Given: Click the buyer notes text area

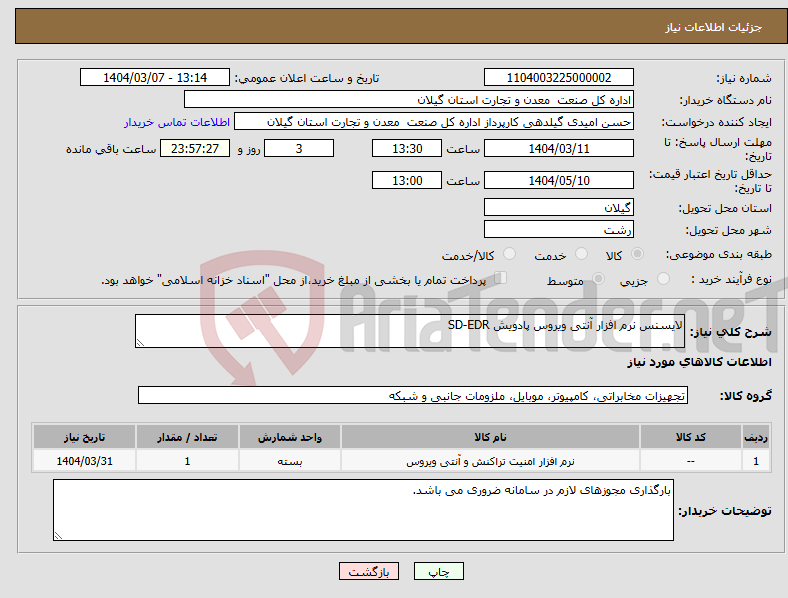Looking at the screenshot, I should pyautogui.click(x=363, y=510).
